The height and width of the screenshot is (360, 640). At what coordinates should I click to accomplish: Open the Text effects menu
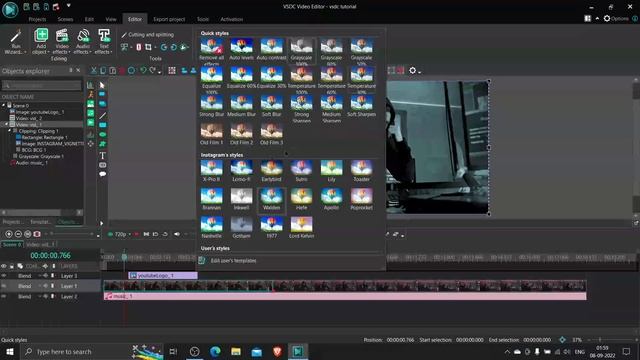coord(104,42)
